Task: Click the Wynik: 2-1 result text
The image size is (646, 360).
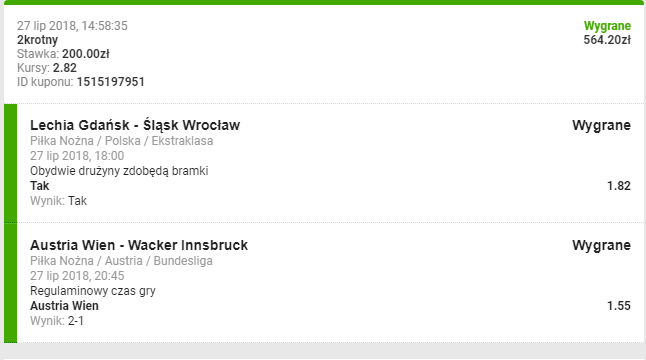Action: coord(57,321)
